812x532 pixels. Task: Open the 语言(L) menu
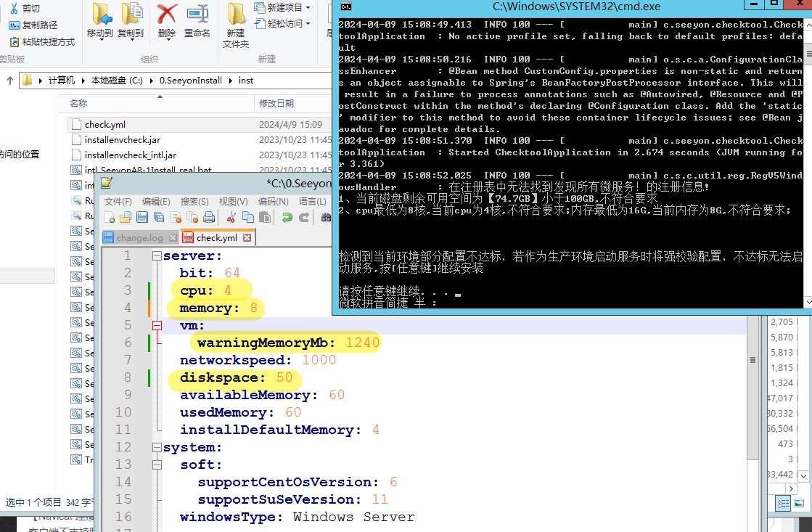coord(312,202)
